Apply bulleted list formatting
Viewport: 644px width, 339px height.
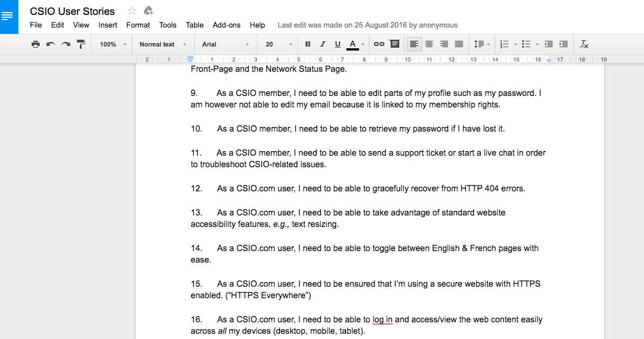(x=526, y=44)
